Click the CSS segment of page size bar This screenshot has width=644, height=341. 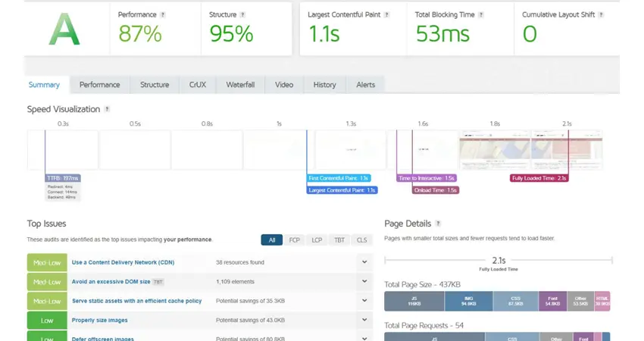(x=515, y=301)
